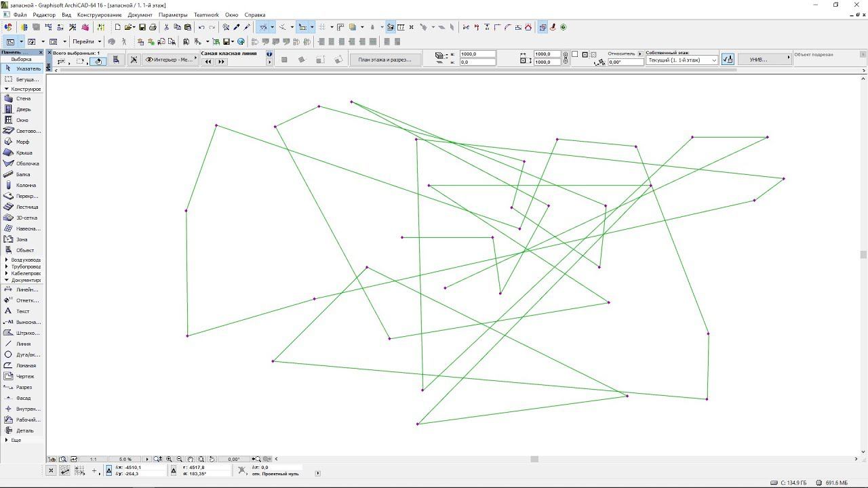Select the Объект (Object) tool
Image resolution: width=868 pixels, height=488 pixels.
tap(22, 250)
